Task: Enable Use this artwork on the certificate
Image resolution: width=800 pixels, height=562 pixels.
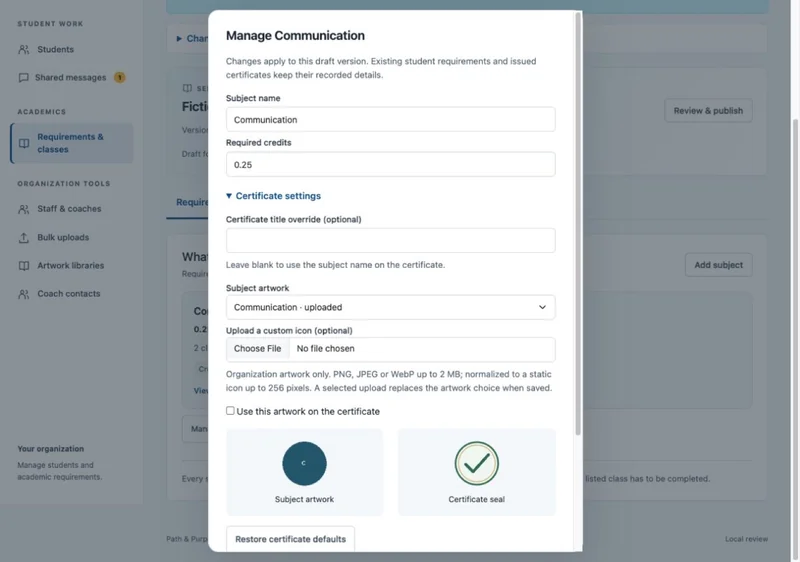Action: tap(230, 411)
